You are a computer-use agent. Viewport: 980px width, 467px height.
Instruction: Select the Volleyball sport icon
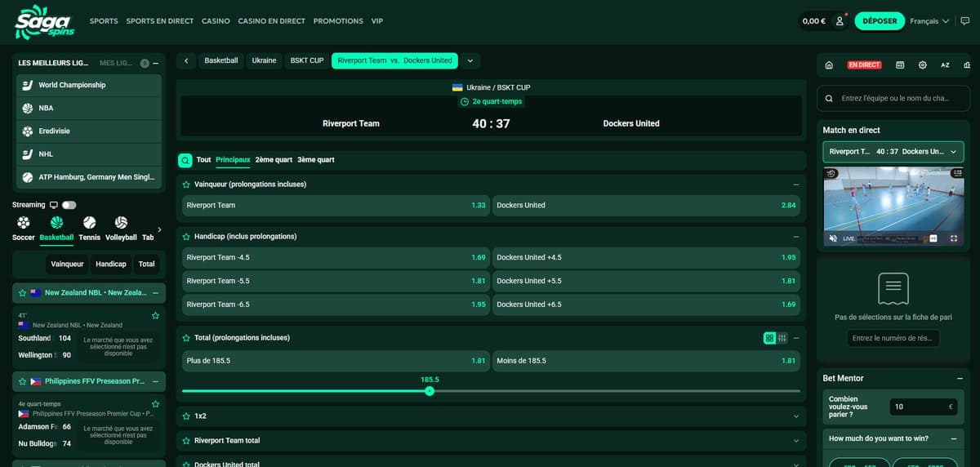[121, 222]
